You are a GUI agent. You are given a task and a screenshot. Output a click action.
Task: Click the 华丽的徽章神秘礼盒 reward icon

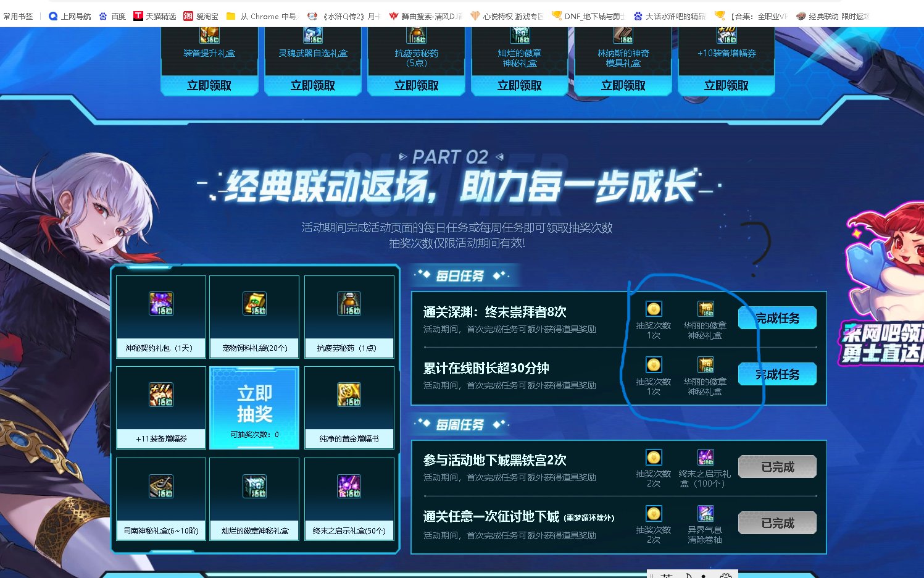[x=705, y=309]
